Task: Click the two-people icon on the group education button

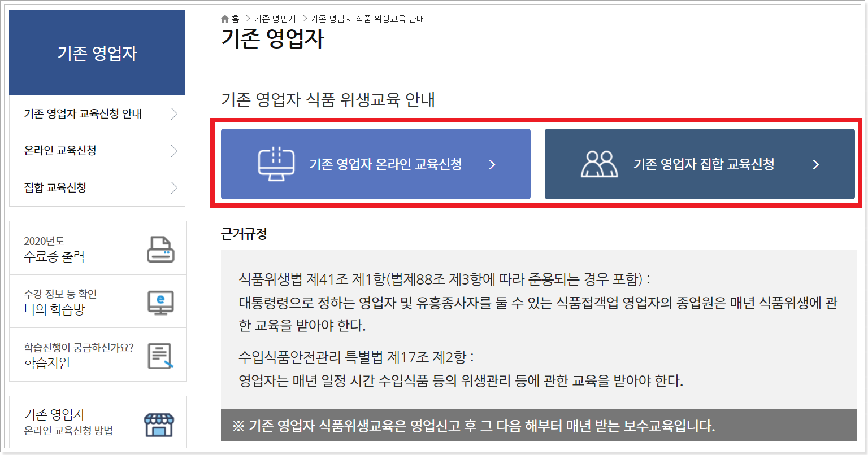Action: tap(599, 164)
